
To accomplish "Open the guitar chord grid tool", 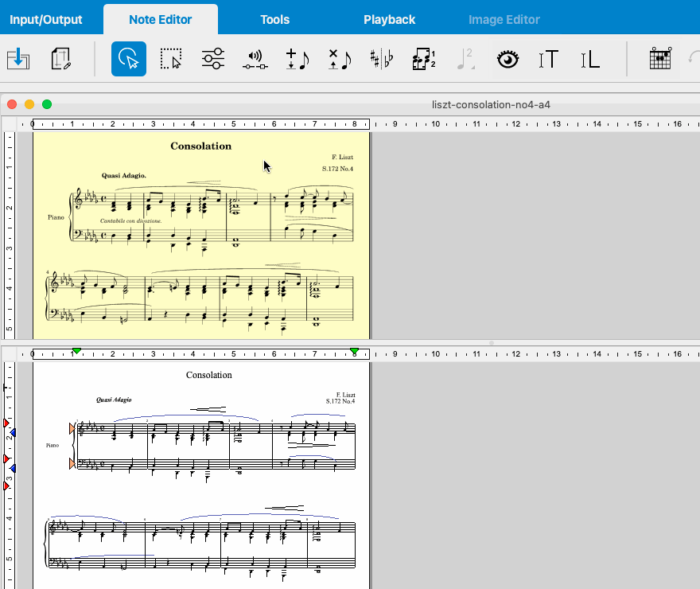I will (660, 58).
